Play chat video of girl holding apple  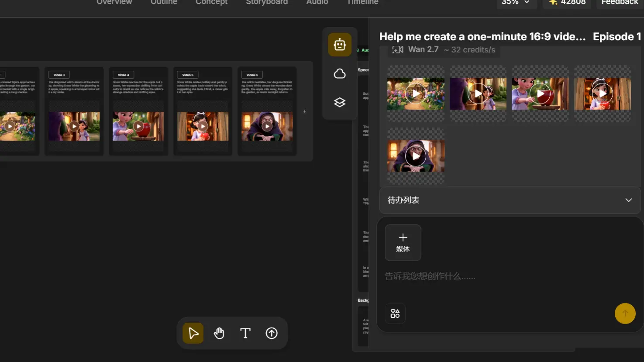(x=603, y=93)
